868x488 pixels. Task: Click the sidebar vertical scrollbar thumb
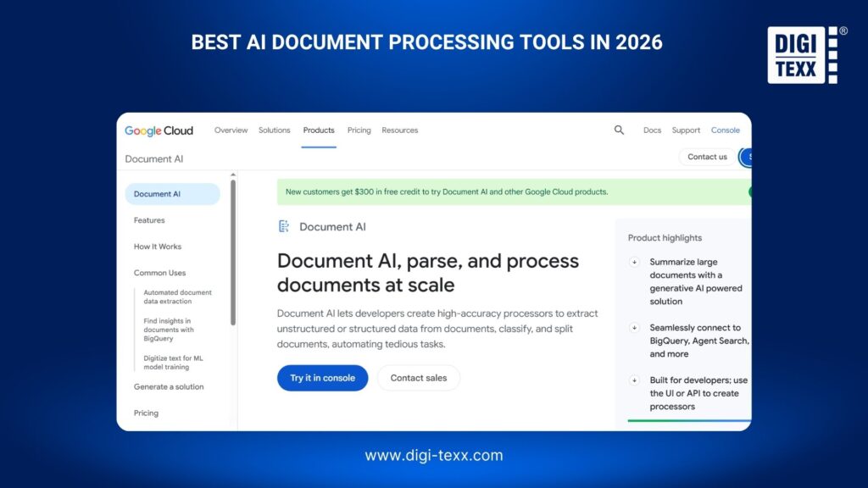pyautogui.click(x=233, y=252)
